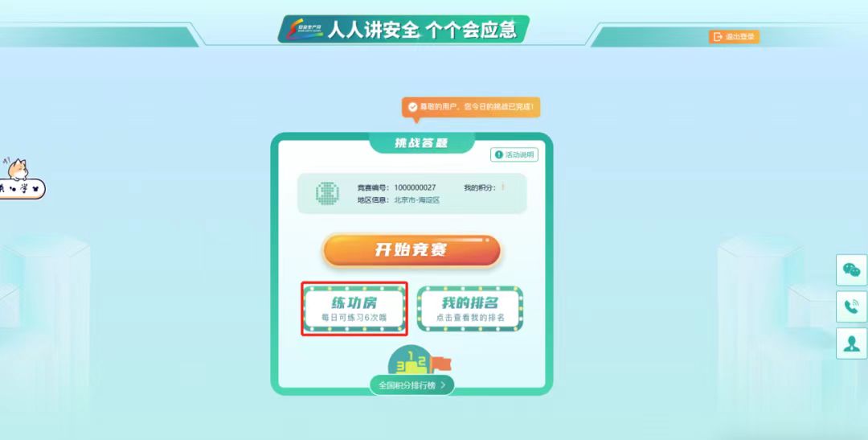The height and width of the screenshot is (440, 868).
Task: Click the site logo in header
Action: click(304, 30)
